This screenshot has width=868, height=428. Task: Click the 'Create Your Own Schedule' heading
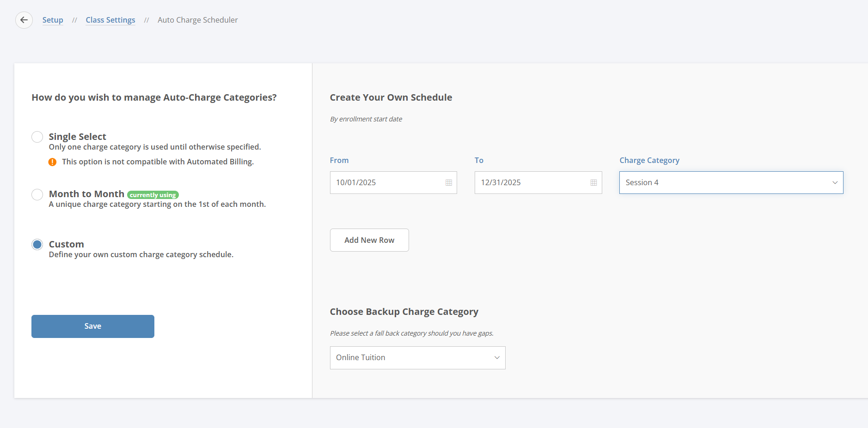(391, 97)
